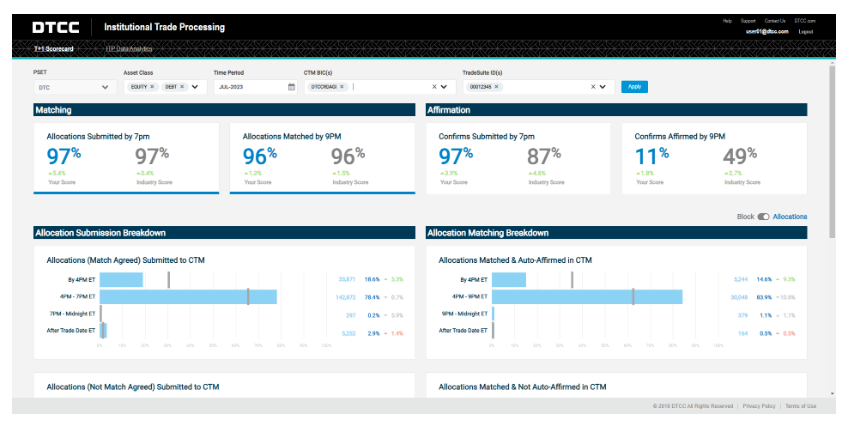Open Terms of Use in the footer

(801, 406)
